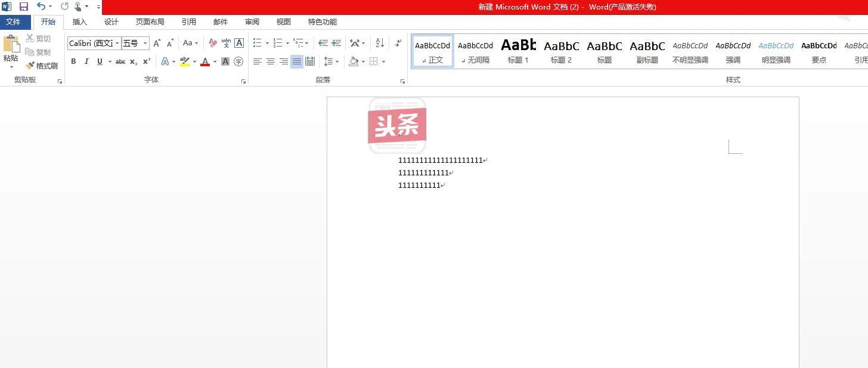868x368 pixels.
Task: Open the text highlight color dropdown
Action: (x=194, y=61)
